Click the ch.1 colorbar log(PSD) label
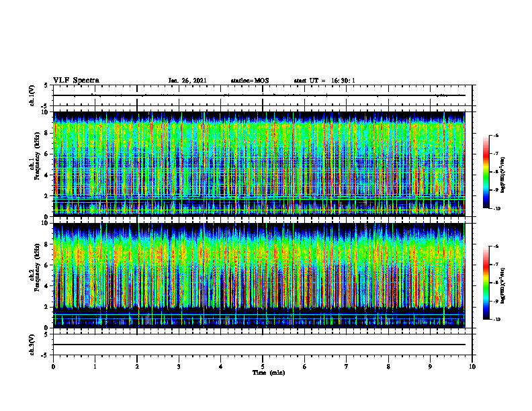The width and height of the screenshot is (532, 411). point(503,175)
